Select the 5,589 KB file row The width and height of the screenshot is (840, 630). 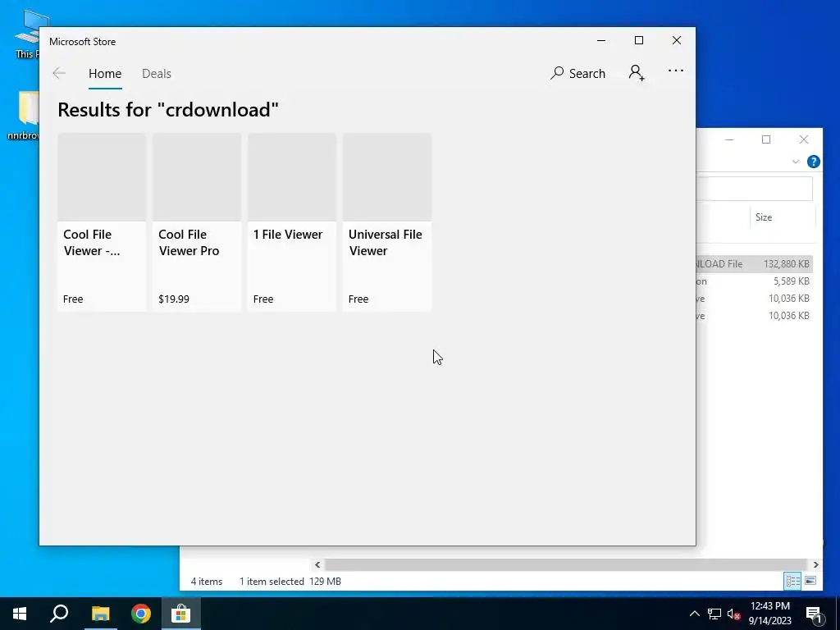point(755,281)
